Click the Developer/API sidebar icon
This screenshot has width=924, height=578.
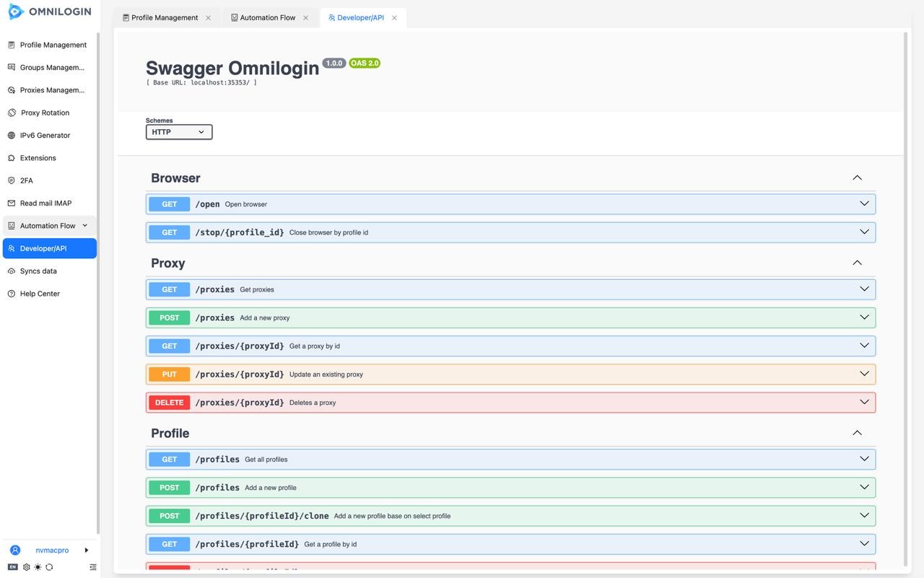pyautogui.click(x=11, y=248)
